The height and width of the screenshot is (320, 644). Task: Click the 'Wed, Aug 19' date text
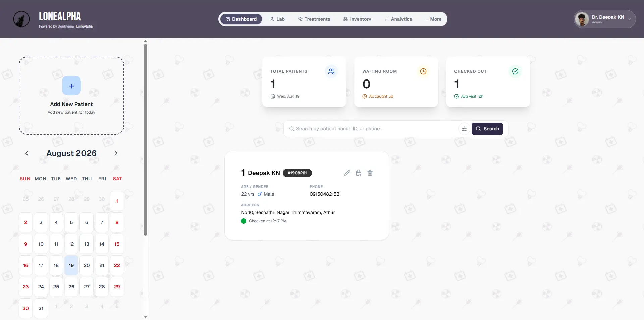point(288,96)
